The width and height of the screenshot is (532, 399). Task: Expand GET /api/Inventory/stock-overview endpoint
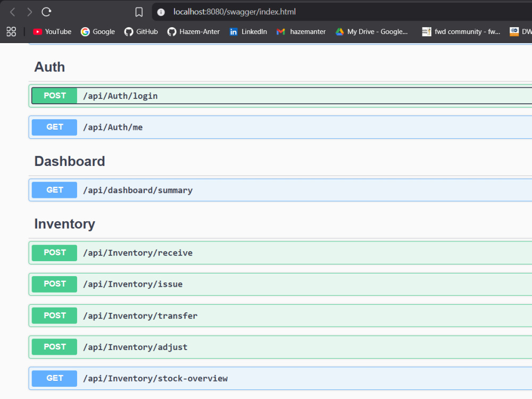click(281, 378)
